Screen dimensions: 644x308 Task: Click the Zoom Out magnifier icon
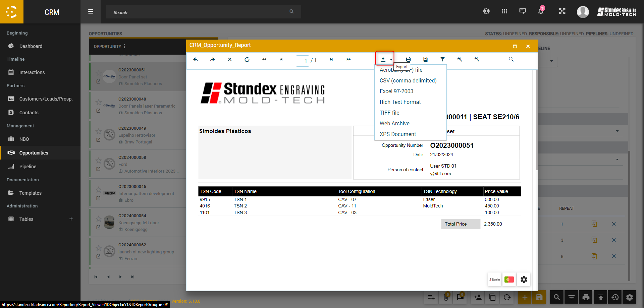477,59
